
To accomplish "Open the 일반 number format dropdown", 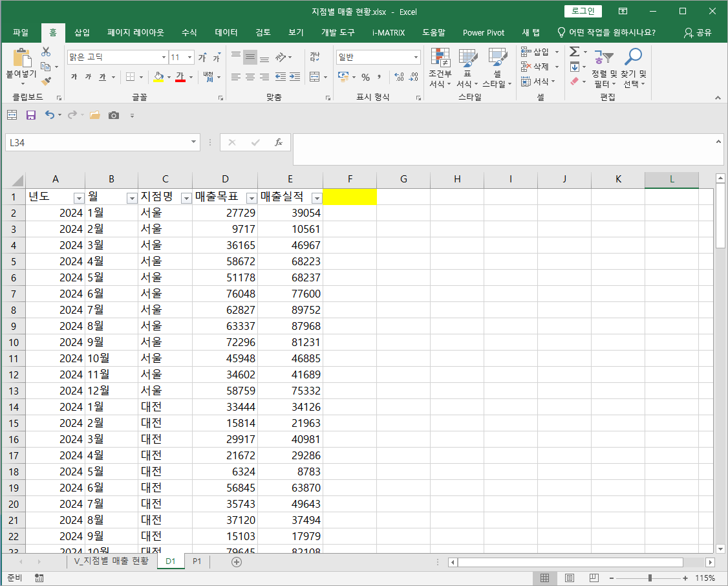I will coord(416,58).
